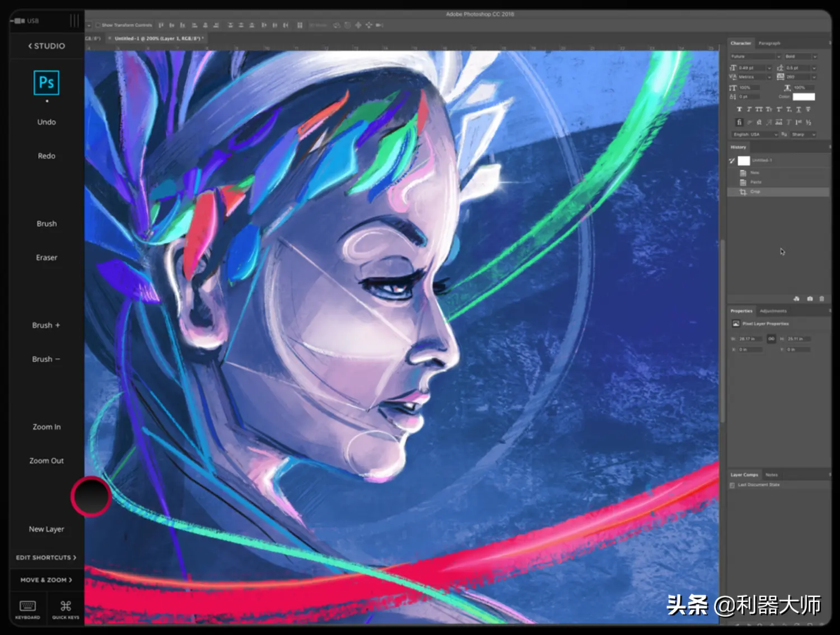Screen dimensions: 840x635
Task: Select the New history state
Action: click(778, 172)
